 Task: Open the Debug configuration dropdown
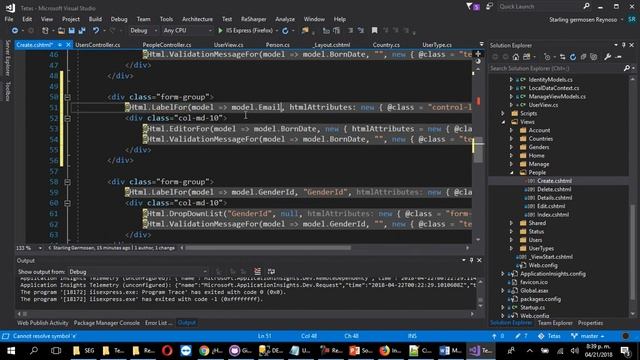143,31
